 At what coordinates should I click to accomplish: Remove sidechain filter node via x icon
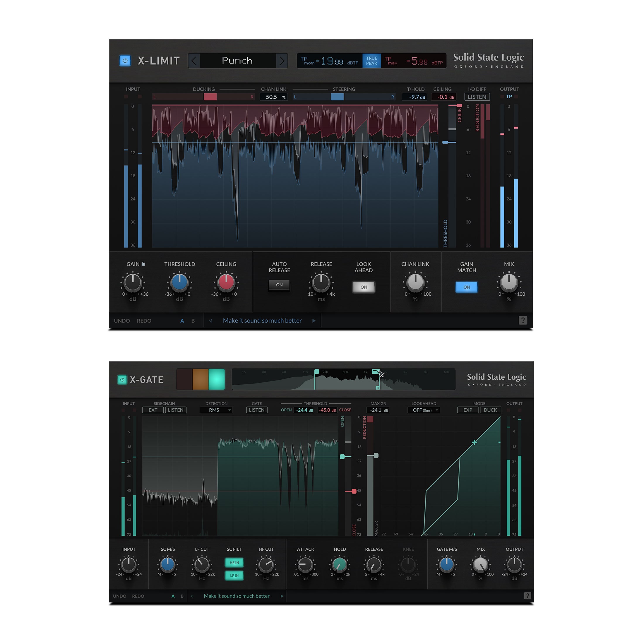tap(378, 388)
